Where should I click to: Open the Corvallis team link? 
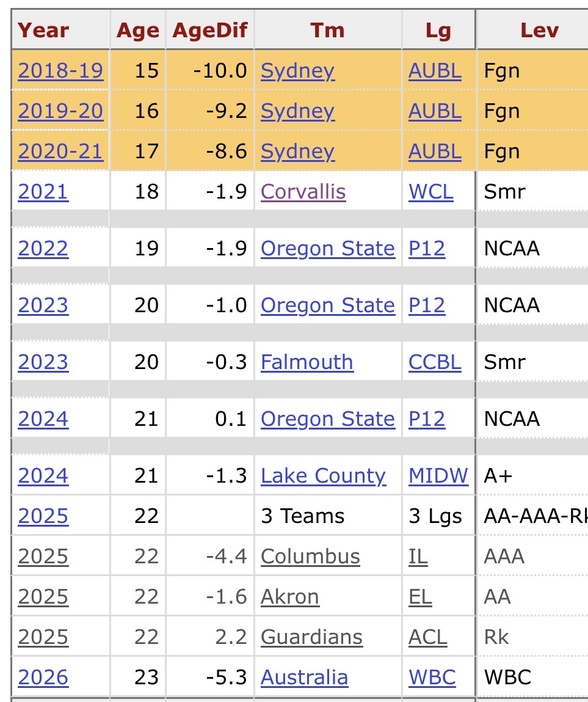point(303,192)
